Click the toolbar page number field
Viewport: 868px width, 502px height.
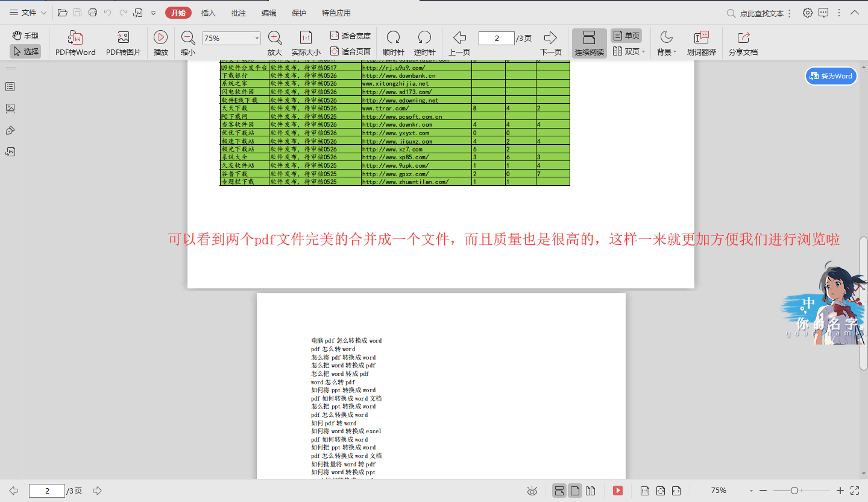pos(497,38)
